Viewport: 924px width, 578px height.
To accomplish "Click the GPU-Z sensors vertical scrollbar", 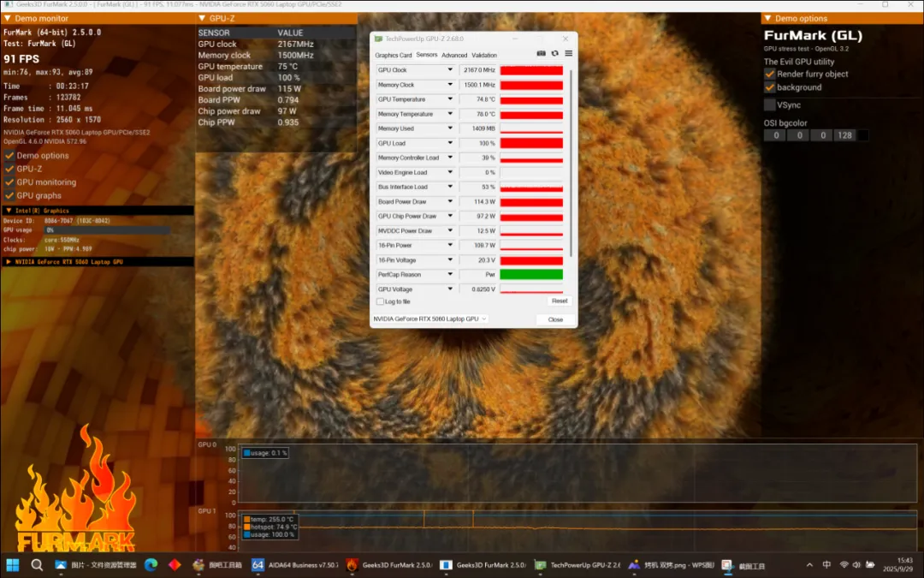I will point(571,162).
